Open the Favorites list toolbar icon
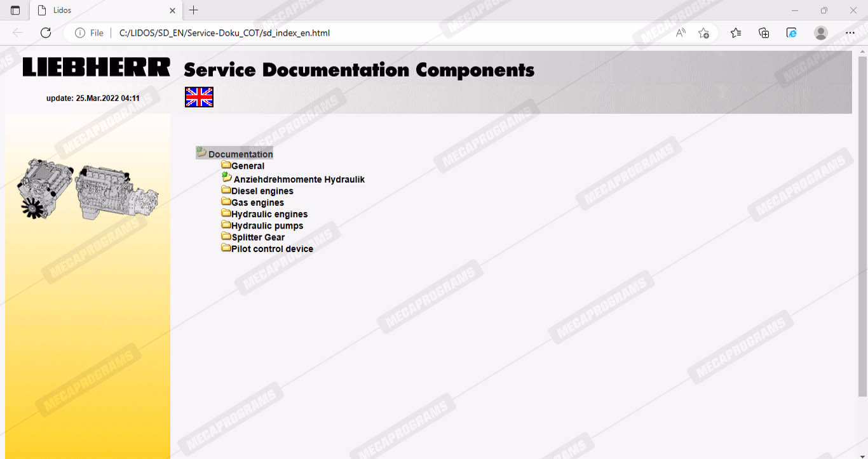Screen dimensions: 868x459 (x=735, y=33)
